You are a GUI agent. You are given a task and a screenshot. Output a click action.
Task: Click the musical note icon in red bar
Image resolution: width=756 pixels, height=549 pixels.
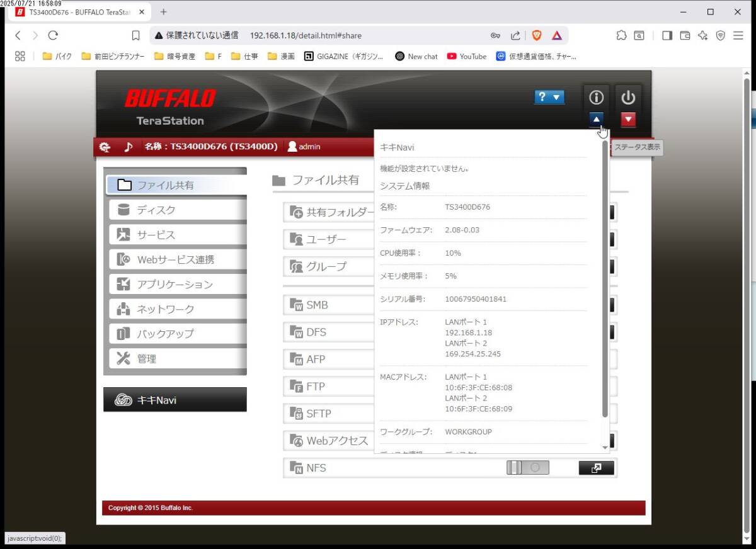[129, 147]
